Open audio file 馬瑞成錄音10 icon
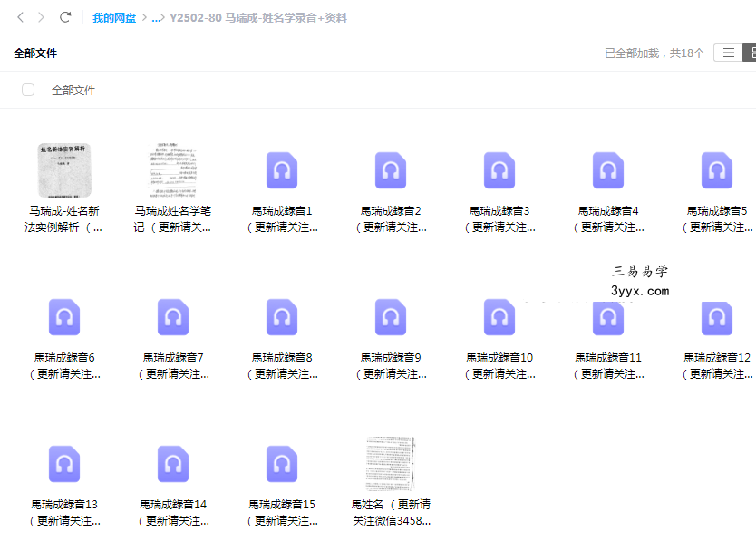 (499, 317)
